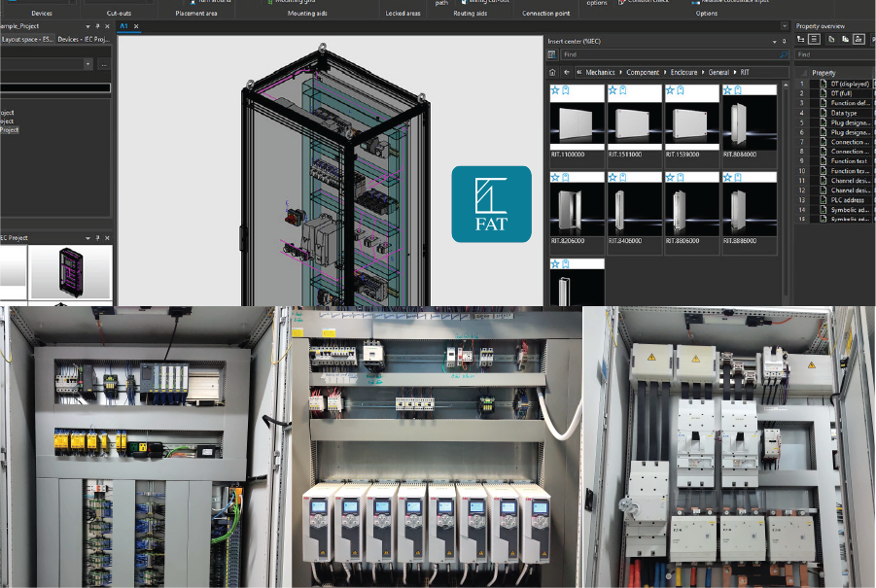Click the Insert center home icon
Image resolution: width=876 pixels, height=588 pixels.
coord(552,72)
